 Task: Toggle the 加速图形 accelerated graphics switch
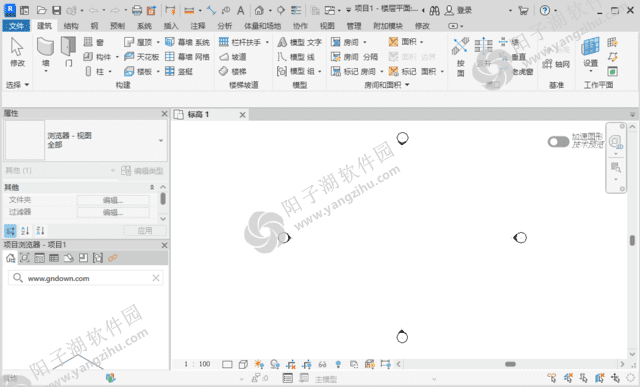pos(558,142)
